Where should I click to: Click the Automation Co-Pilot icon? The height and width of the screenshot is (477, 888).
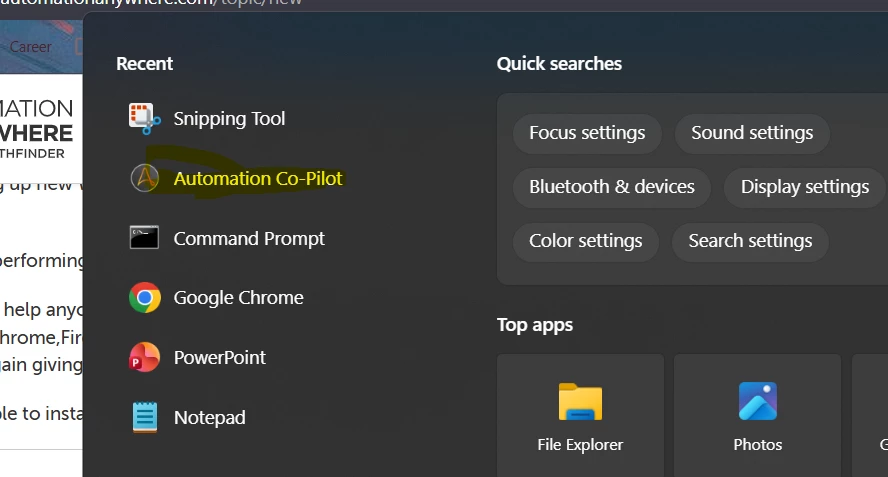(x=144, y=178)
